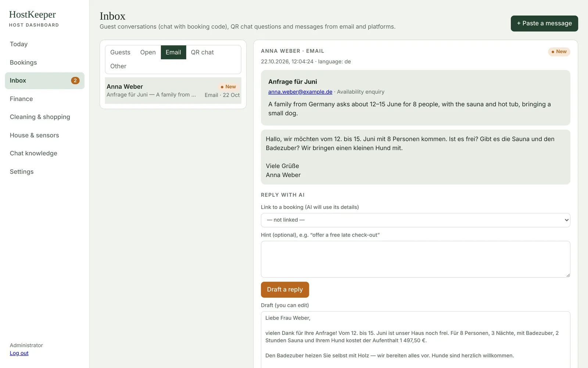Image resolution: width=588 pixels, height=368 pixels.
Task: Switch to the Guests tab
Action: click(x=120, y=52)
